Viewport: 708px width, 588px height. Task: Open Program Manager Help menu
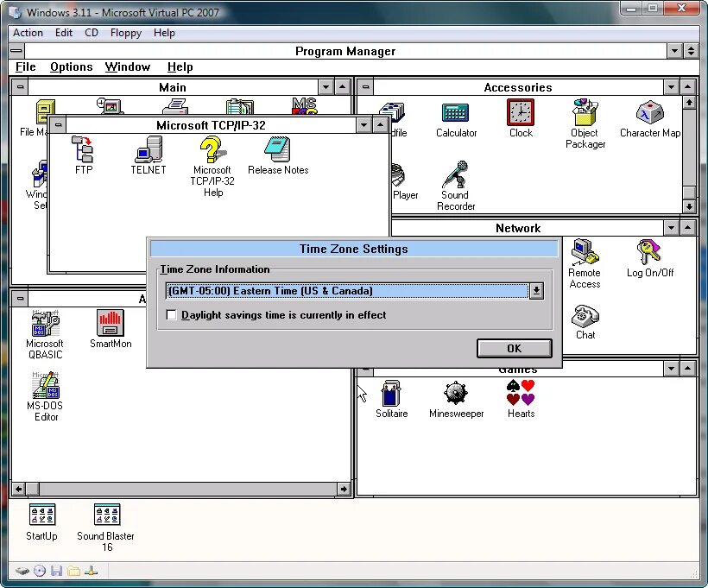(x=180, y=66)
